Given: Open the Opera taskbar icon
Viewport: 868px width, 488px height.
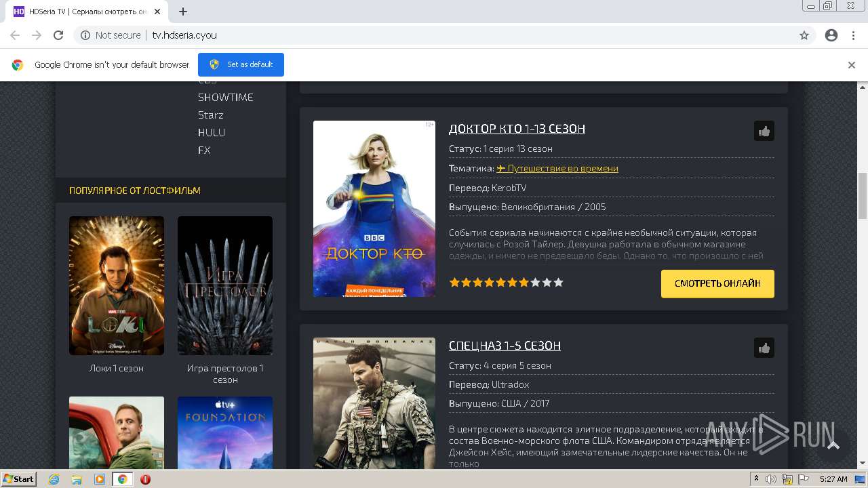Looking at the screenshot, I should [x=145, y=479].
